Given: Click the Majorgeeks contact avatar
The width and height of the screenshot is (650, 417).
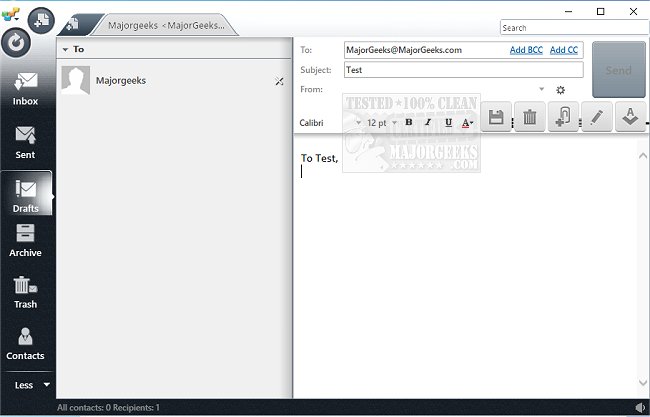Looking at the screenshot, I should pyautogui.click(x=75, y=80).
